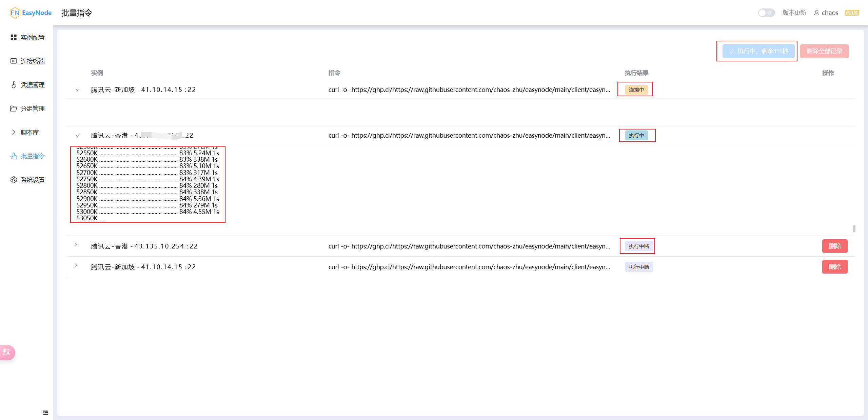Open the 脚本库 script library icon

[13, 132]
